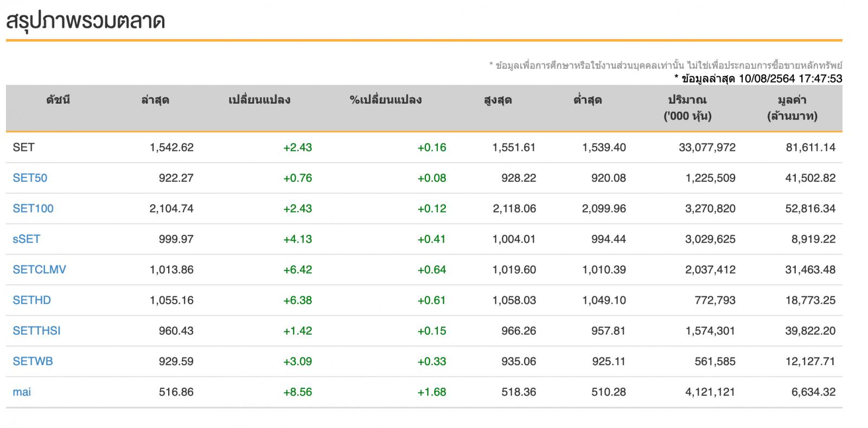The image size is (868, 428).
Task: Click mai volume 4,121,121
Action: coord(710,392)
